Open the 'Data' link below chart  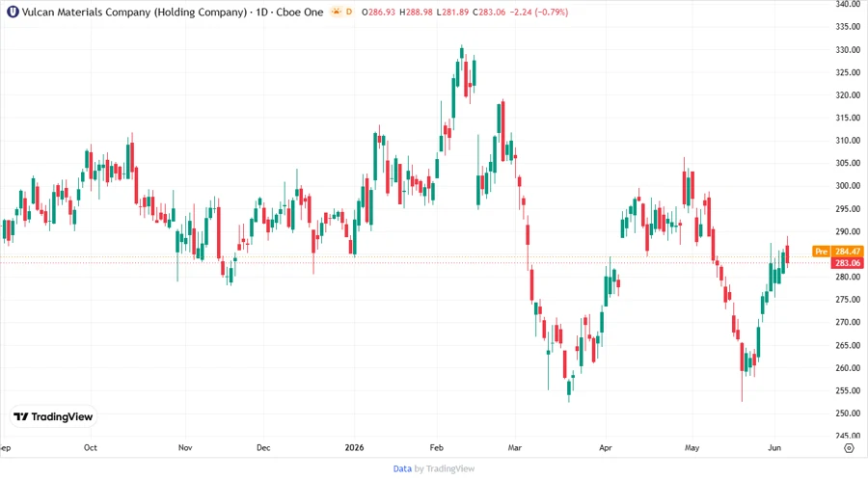[402, 468]
